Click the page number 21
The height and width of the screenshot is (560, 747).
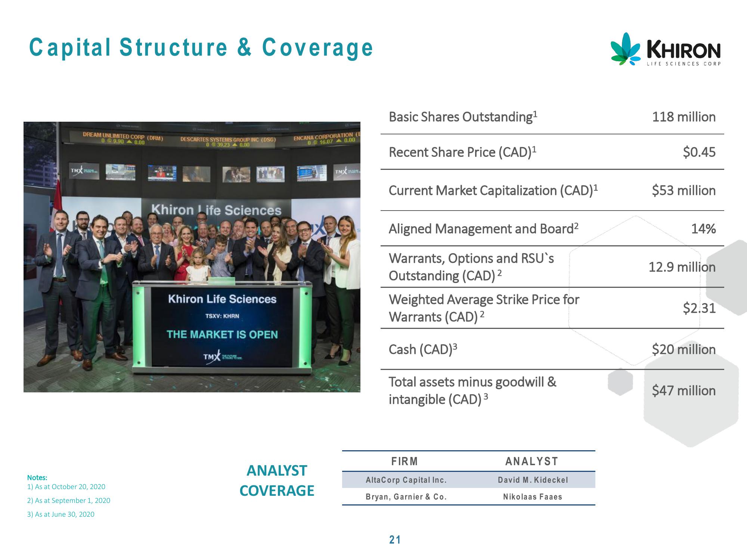pyautogui.click(x=395, y=540)
